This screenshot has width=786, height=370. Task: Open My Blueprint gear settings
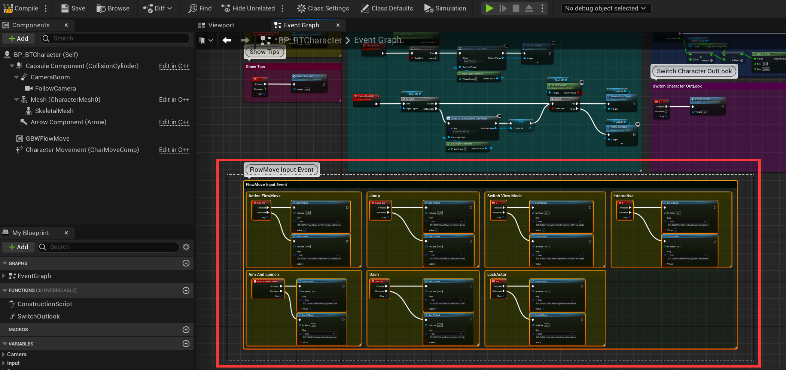pos(186,247)
